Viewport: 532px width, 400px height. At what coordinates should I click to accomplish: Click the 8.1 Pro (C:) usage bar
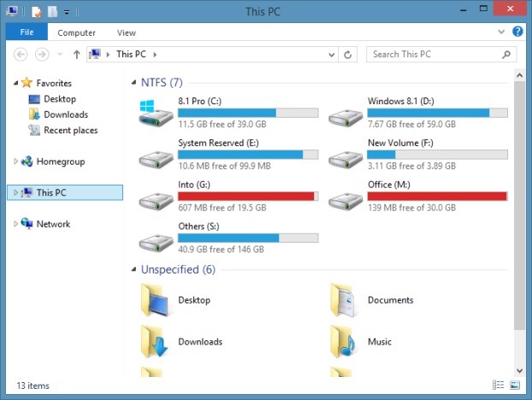pyautogui.click(x=248, y=113)
